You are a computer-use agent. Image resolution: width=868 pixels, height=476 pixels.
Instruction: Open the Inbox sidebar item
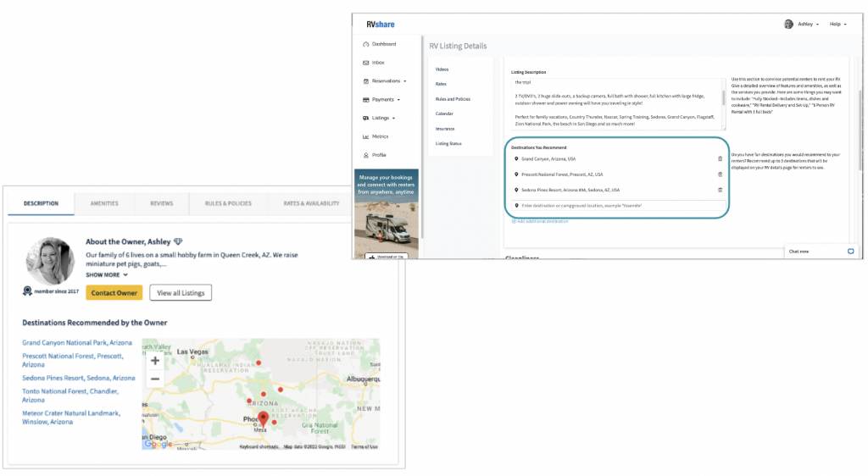[378, 63]
